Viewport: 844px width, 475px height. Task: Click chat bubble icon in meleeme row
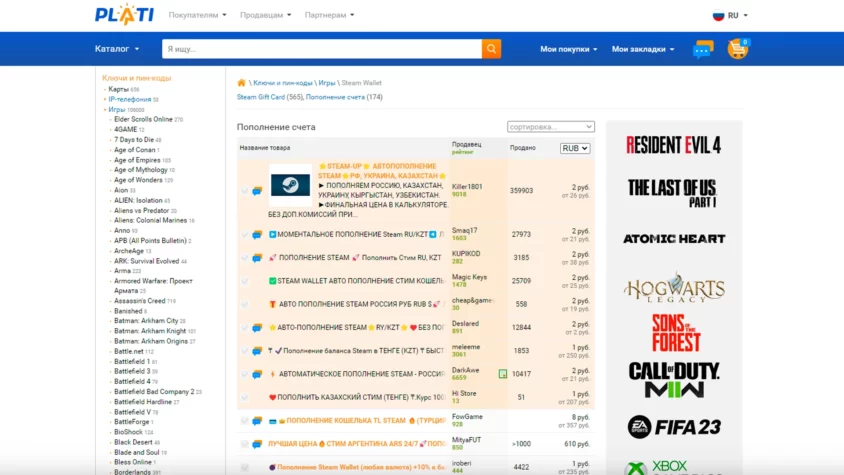257,351
